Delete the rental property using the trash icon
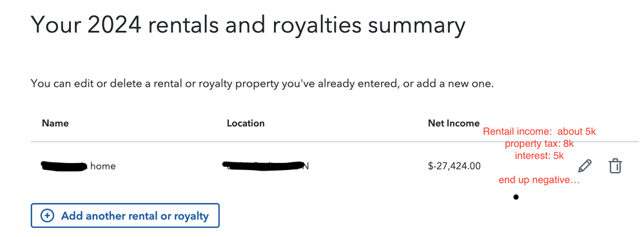Screen dimensions: 644x237 click(x=615, y=166)
